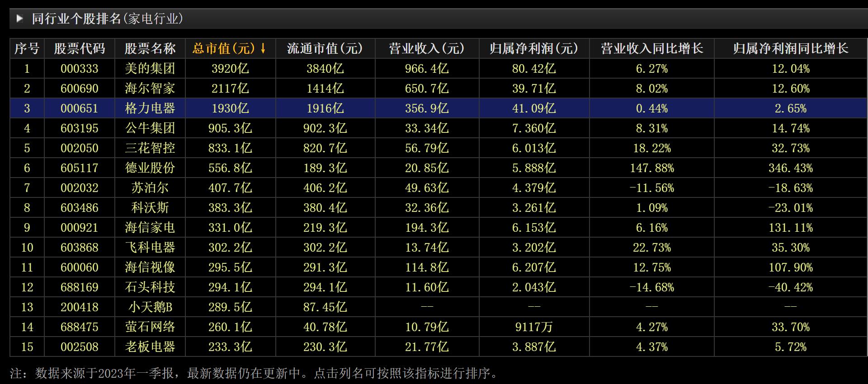The width and height of the screenshot is (868, 384).
Task: Sort by 流通市值(元) column header
Action: (325, 48)
